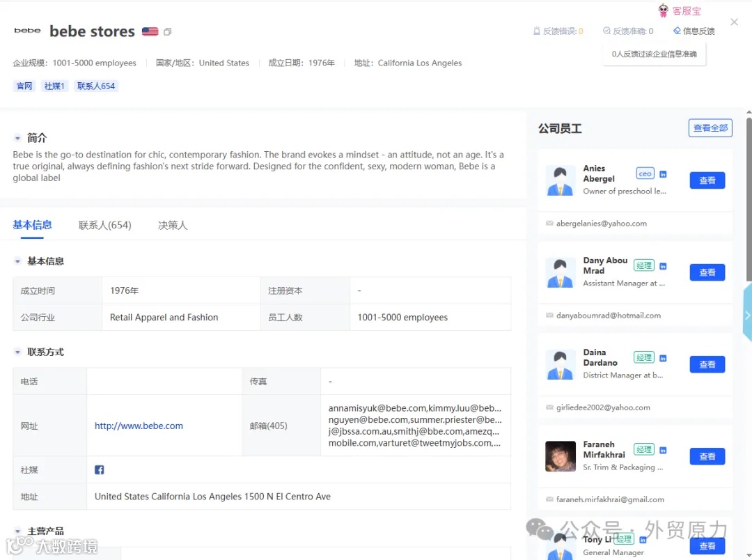The width and height of the screenshot is (752, 560).
Task: Click the mail icon beside abergelanies@yahoo.com
Action: tap(549, 223)
